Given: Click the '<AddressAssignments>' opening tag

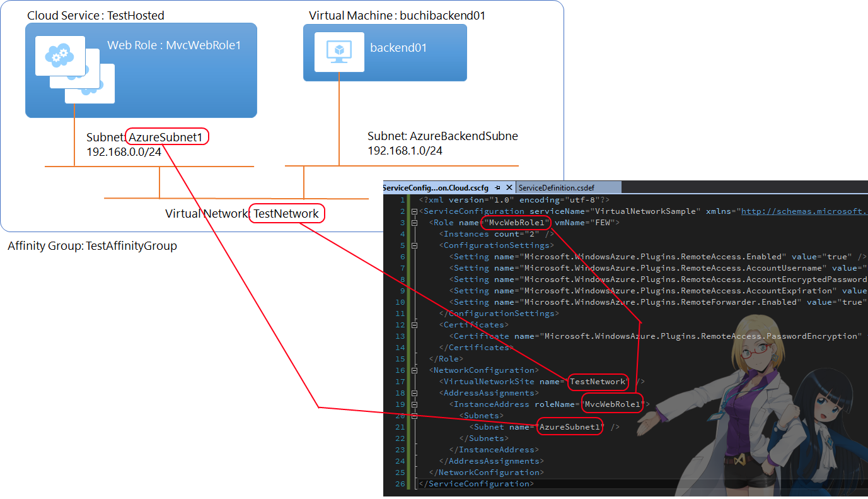Looking at the screenshot, I should pyautogui.click(x=489, y=393).
